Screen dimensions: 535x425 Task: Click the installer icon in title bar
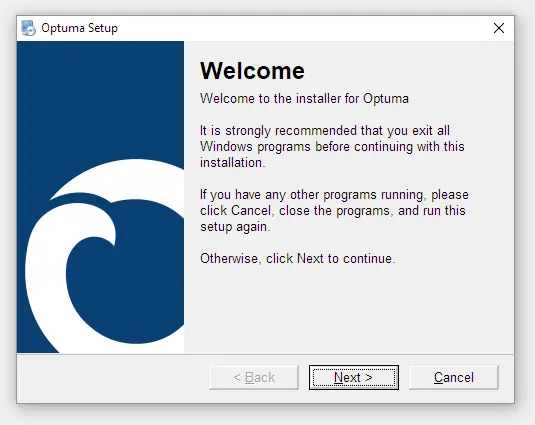point(28,28)
